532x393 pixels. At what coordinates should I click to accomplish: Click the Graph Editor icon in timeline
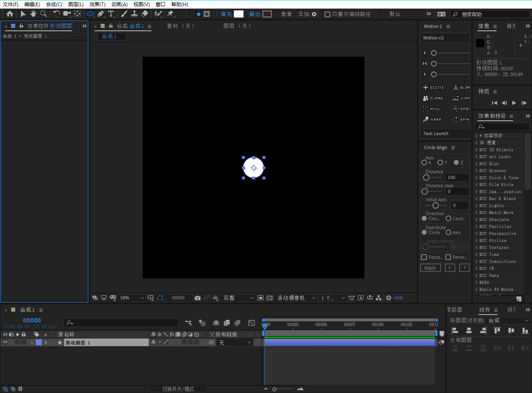pos(251,323)
